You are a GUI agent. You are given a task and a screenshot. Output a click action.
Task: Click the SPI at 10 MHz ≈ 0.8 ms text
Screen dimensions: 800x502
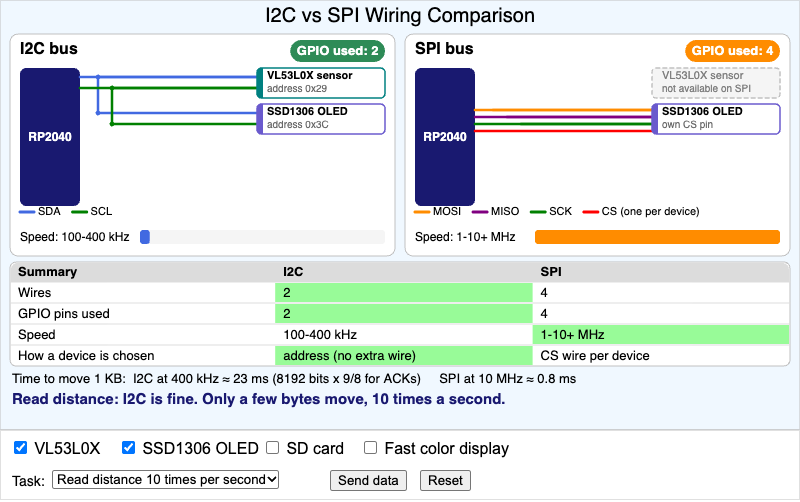click(x=508, y=379)
